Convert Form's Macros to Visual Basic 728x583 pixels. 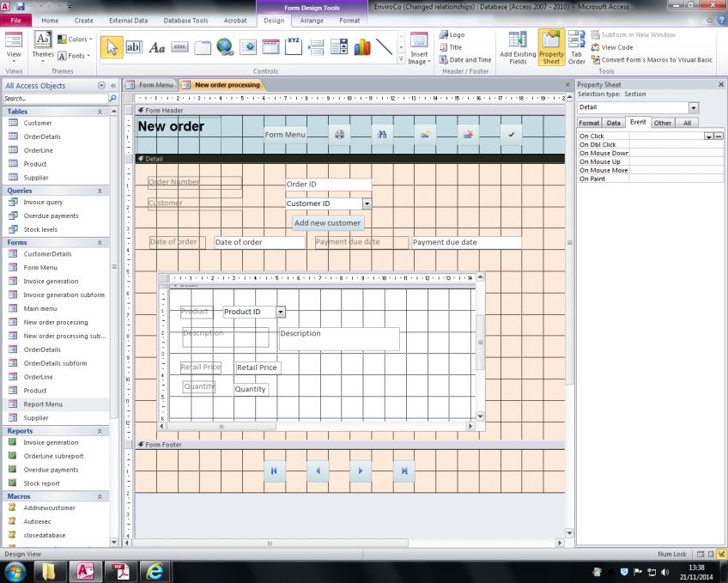652,60
